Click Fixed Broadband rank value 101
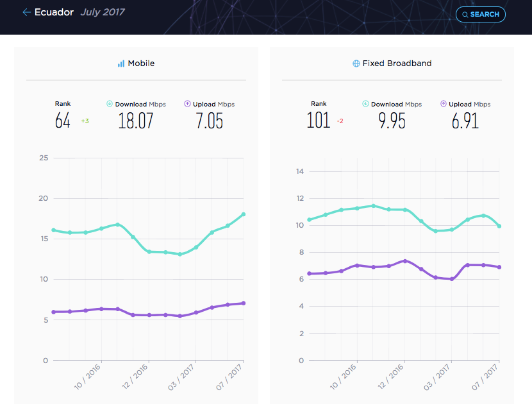The height and width of the screenshot is (417, 532). click(319, 121)
